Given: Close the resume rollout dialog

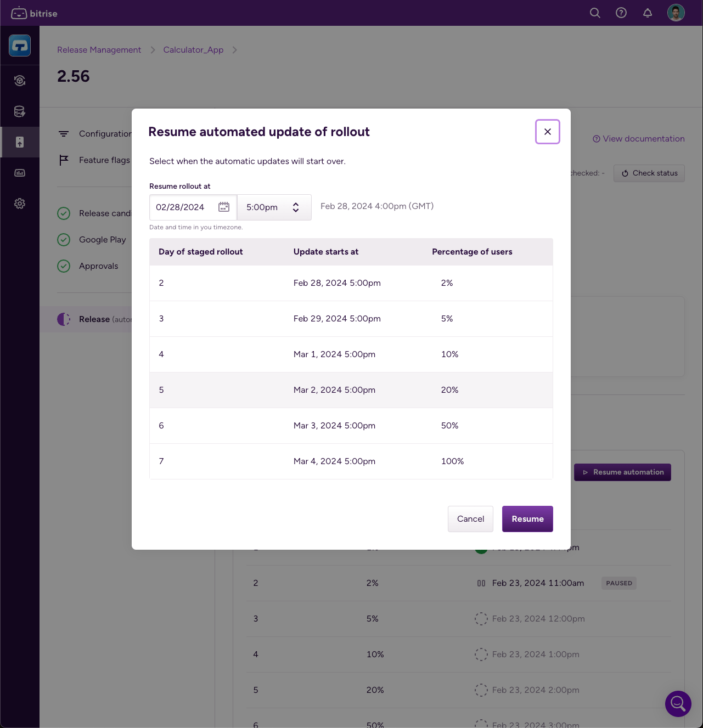Looking at the screenshot, I should tap(547, 132).
